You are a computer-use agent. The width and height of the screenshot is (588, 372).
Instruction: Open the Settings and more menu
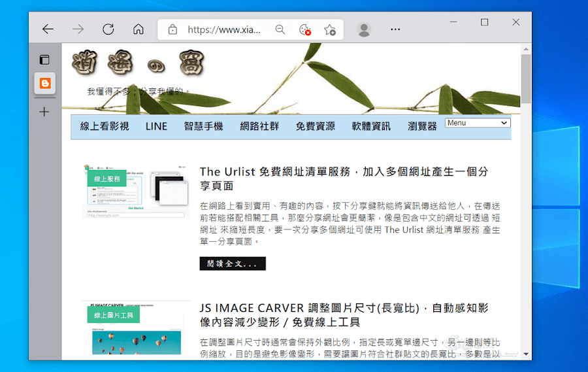click(395, 29)
